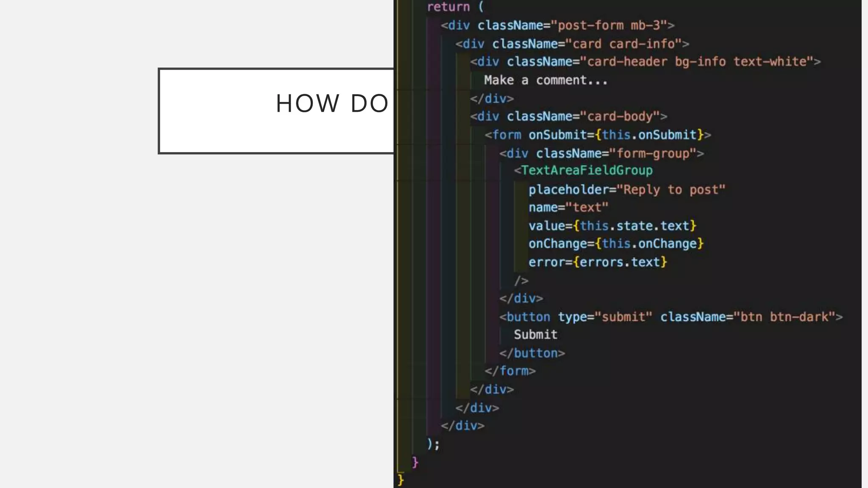Click the value={this.state.text} line
This screenshot has width=868, height=488.
[612, 226]
